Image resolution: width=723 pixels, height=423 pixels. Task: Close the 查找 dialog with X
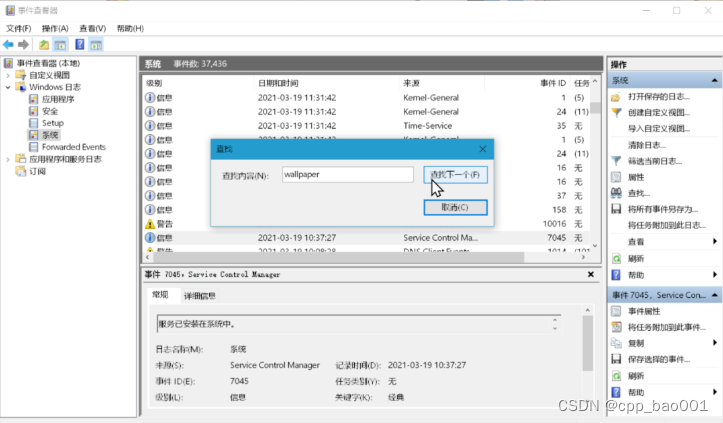point(482,149)
